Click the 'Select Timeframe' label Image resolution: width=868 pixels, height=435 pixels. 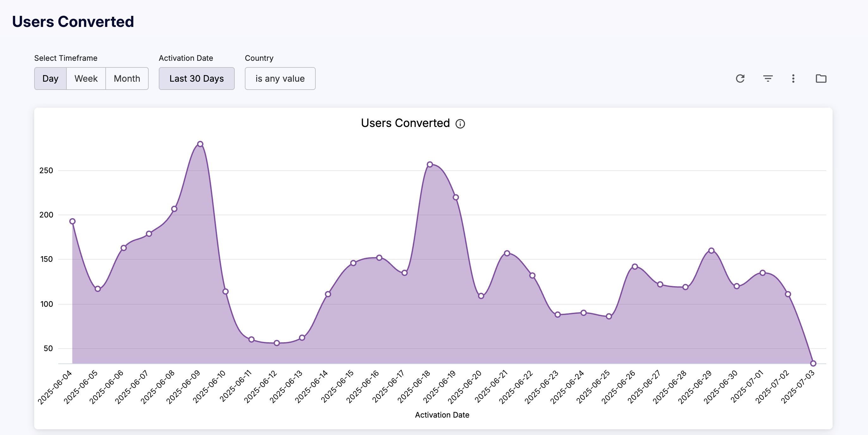point(66,58)
